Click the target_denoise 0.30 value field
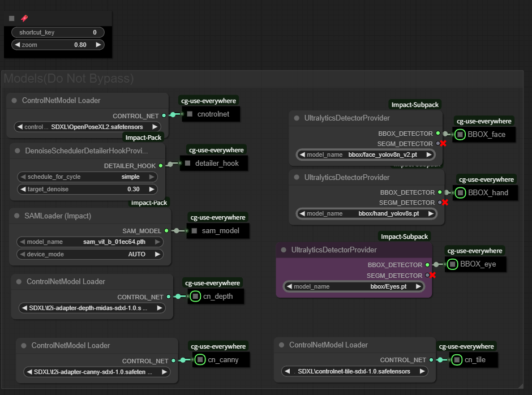This screenshot has width=532, height=395. tap(88, 189)
